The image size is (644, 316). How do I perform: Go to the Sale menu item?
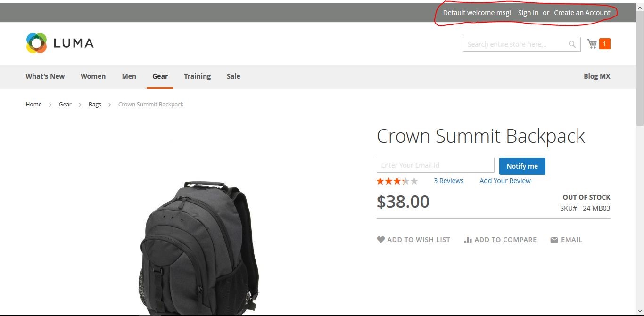pyautogui.click(x=233, y=76)
